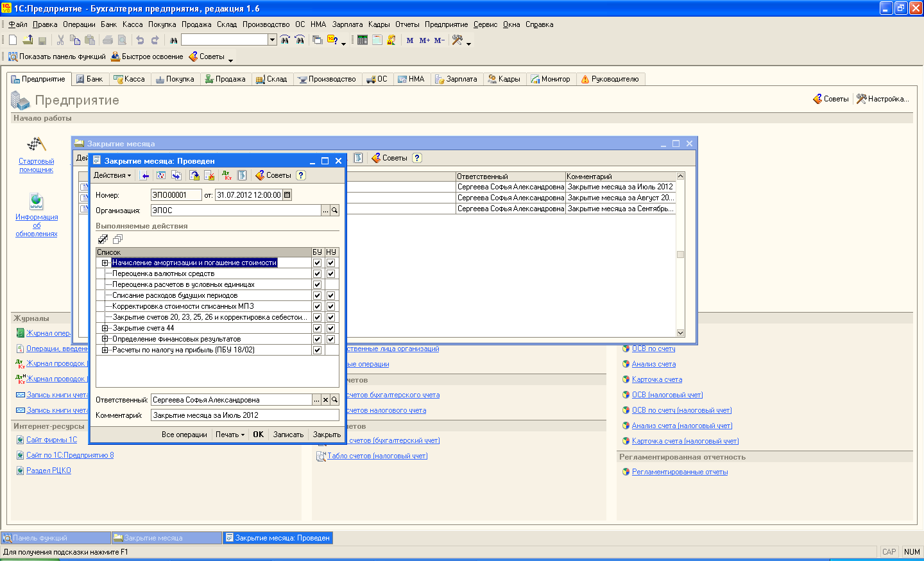Open the calculator icon in main toolbar
The width and height of the screenshot is (924, 561).
(363, 40)
